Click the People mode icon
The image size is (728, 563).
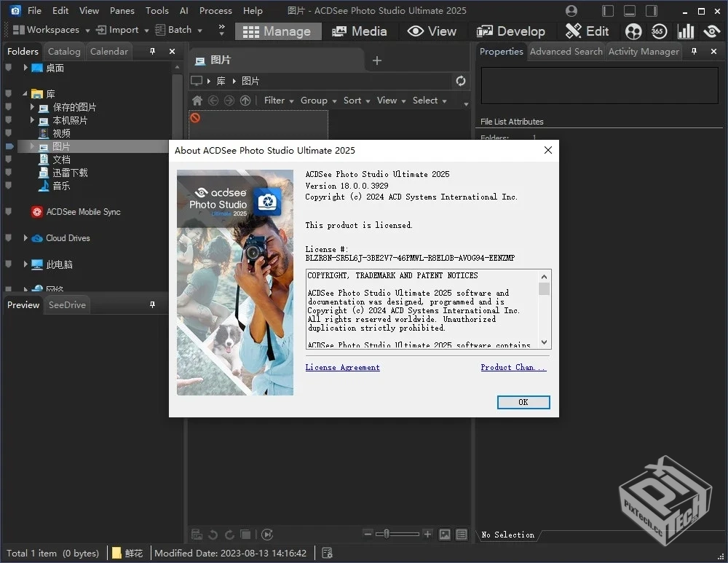(x=633, y=31)
